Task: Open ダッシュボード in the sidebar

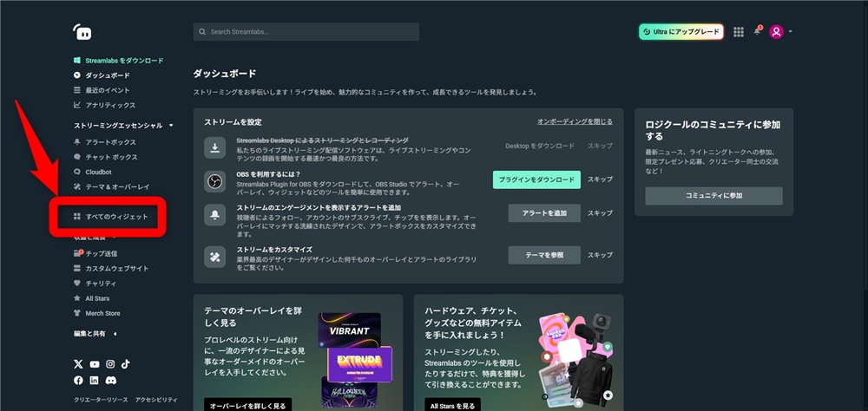Action: 108,75
